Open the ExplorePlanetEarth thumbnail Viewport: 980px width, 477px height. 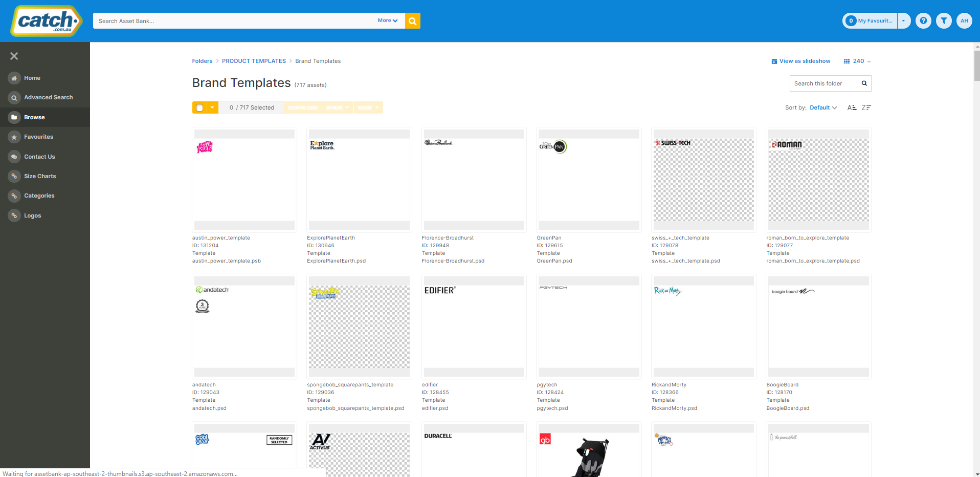359,180
